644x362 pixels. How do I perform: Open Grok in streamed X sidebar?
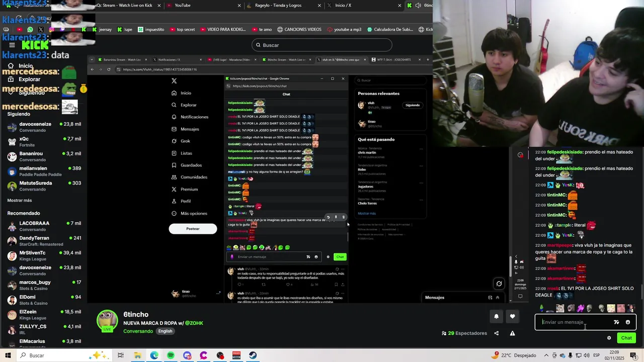coord(181,141)
